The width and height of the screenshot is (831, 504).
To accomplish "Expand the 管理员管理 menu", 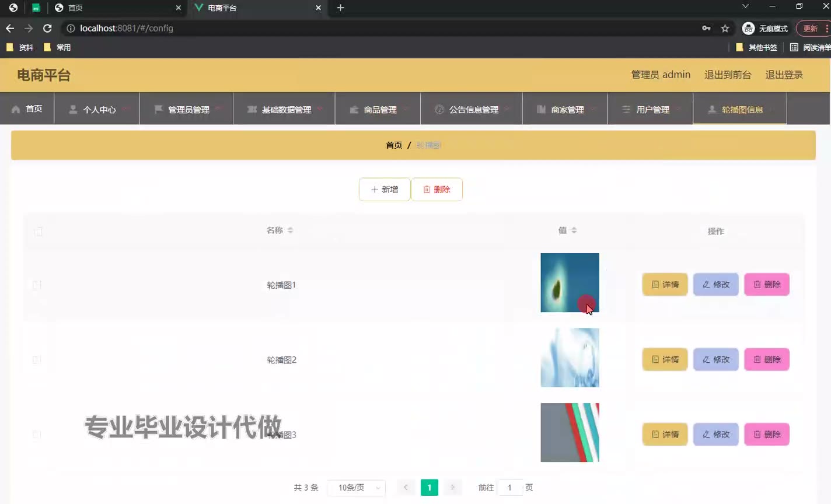I will pyautogui.click(x=186, y=109).
